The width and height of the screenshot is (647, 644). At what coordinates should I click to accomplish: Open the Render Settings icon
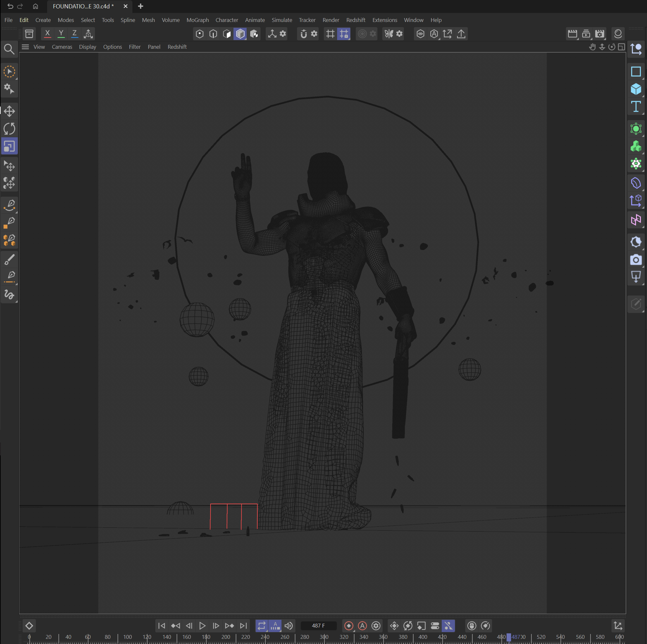point(599,34)
